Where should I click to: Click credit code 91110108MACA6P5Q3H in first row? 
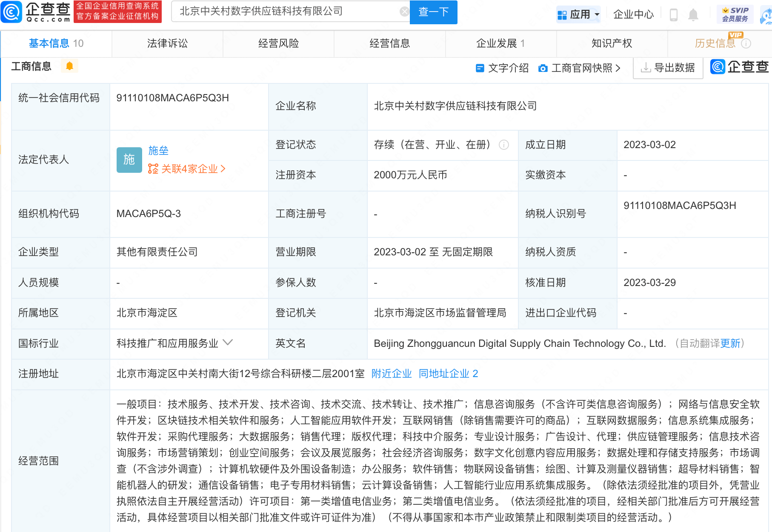tap(172, 98)
